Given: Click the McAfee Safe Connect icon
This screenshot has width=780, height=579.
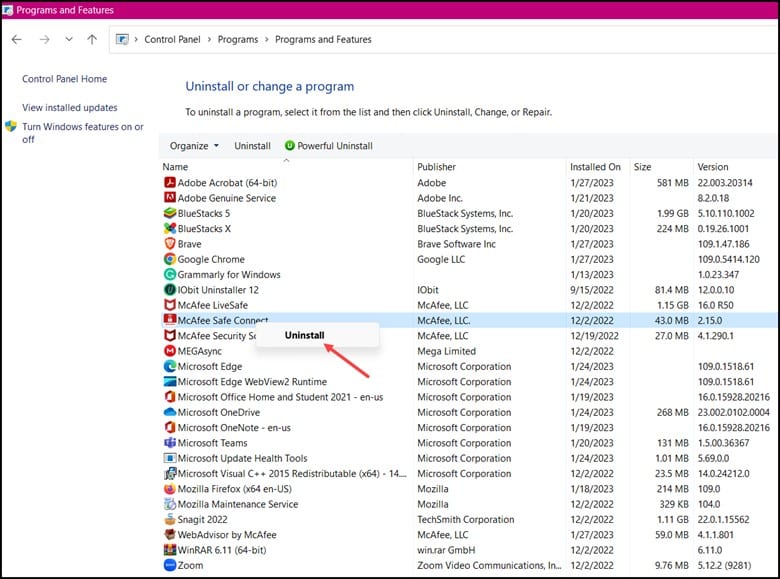Looking at the screenshot, I should click(x=170, y=319).
